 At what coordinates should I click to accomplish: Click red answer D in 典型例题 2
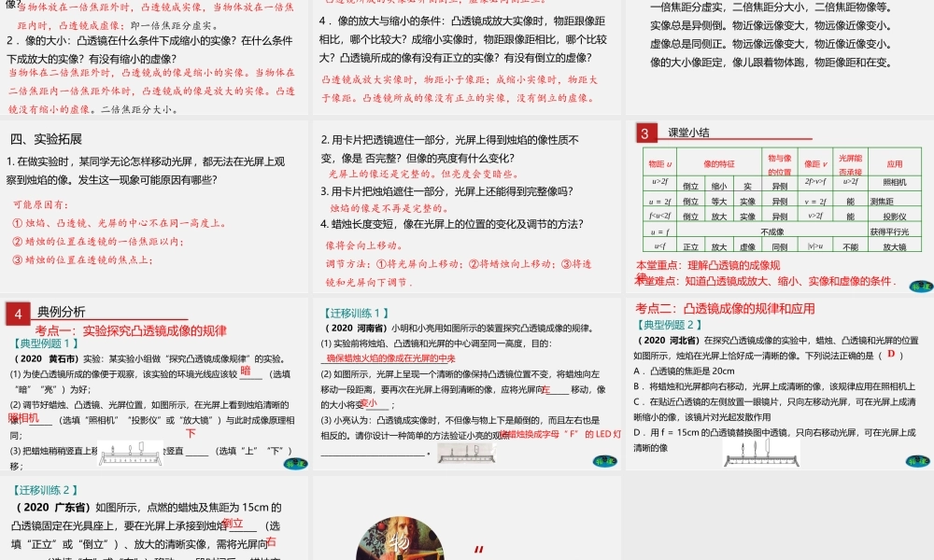pyautogui.click(x=891, y=354)
